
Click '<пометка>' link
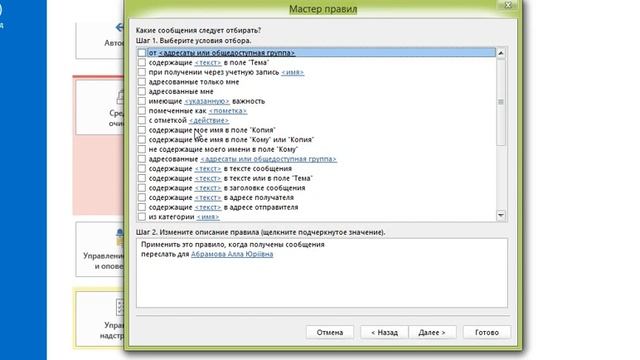228,111
